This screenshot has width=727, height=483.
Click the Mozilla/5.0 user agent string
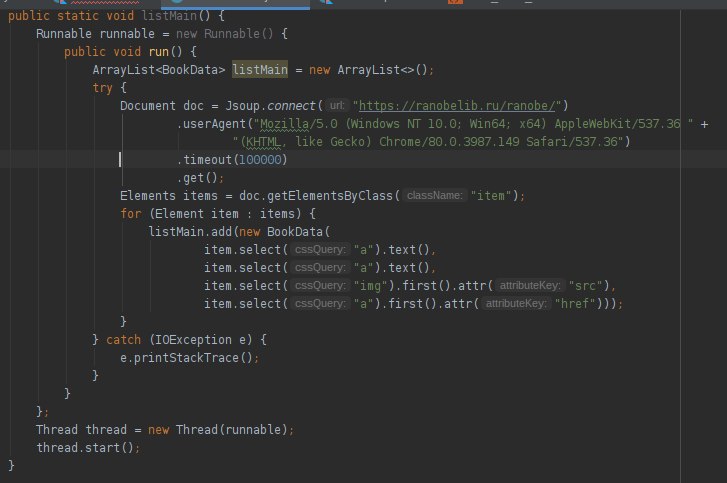(x=473, y=124)
